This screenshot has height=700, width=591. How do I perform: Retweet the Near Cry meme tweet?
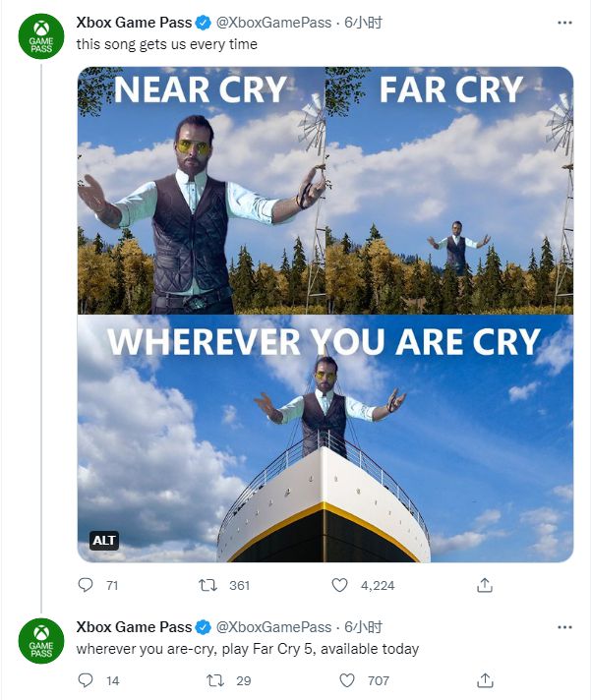pyautogui.click(x=207, y=585)
